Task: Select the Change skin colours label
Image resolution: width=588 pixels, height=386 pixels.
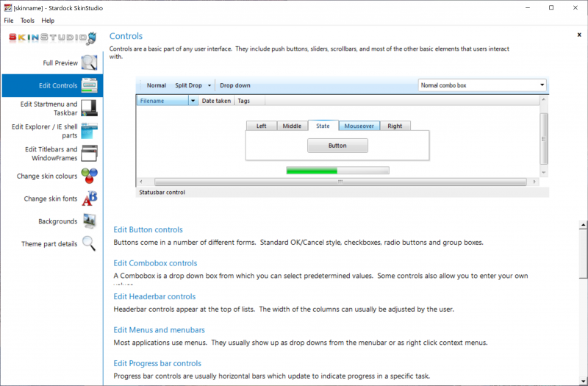Action: coord(47,176)
